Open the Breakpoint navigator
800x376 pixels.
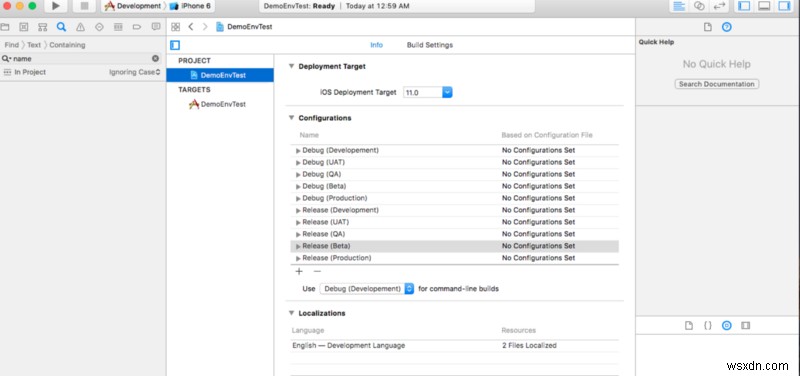tap(137, 27)
